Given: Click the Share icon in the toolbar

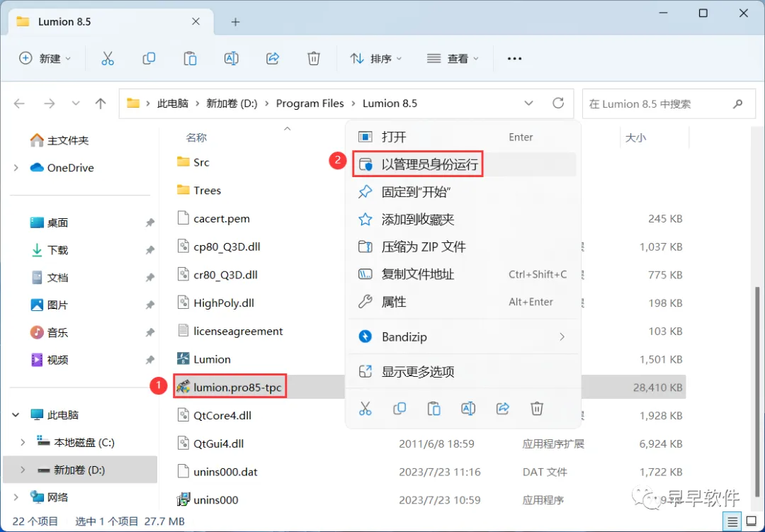Looking at the screenshot, I should 272,59.
